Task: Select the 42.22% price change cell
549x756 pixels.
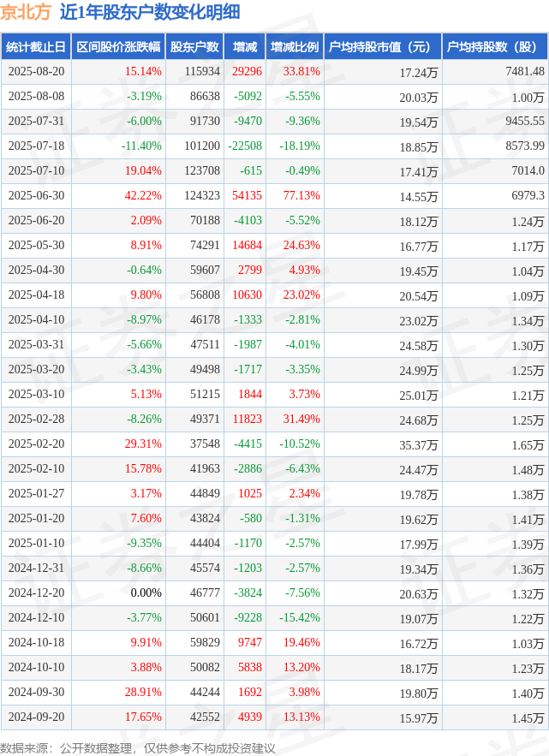Action: tap(143, 195)
